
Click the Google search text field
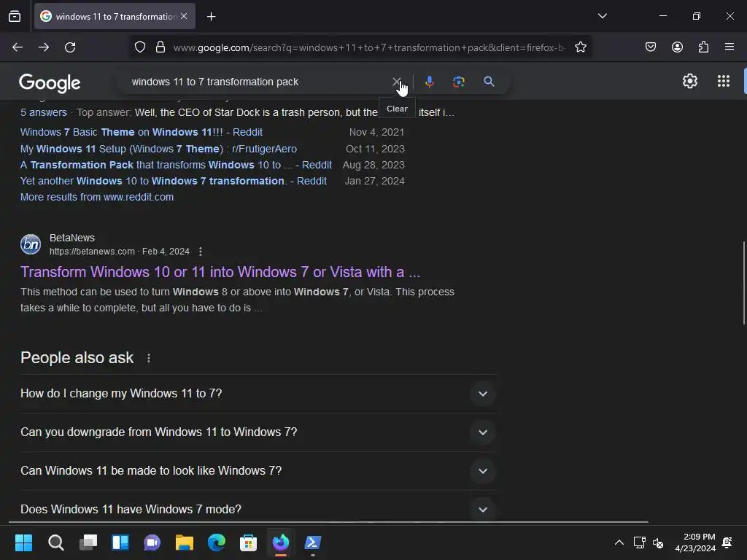point(258,82)
